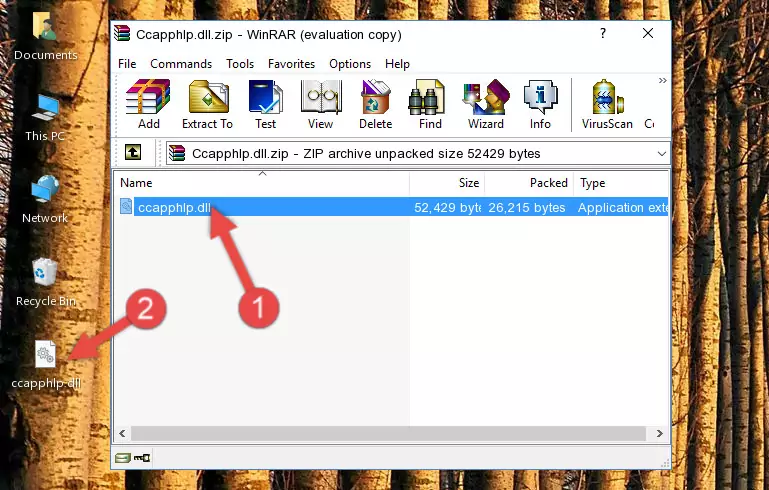Open the Favorites menu
The width and height of the screenshot is (769, 490).
click(x=291, y=64)
